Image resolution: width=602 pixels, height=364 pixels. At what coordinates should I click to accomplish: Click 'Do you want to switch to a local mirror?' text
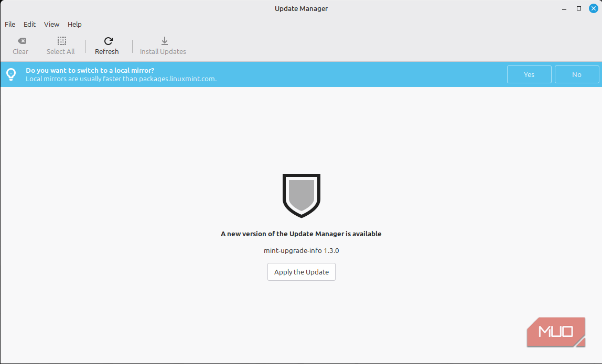pos(90,70)
